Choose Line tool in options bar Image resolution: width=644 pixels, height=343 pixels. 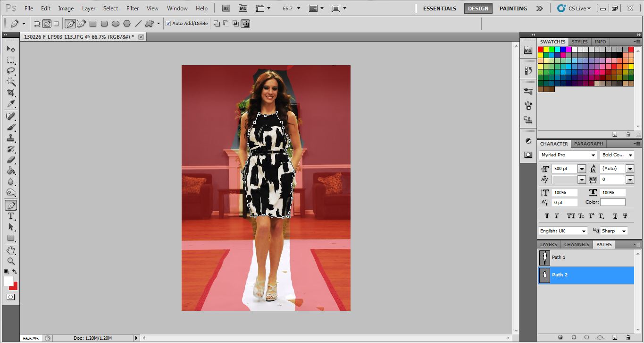pyautogui.click(x=138, y=23)
